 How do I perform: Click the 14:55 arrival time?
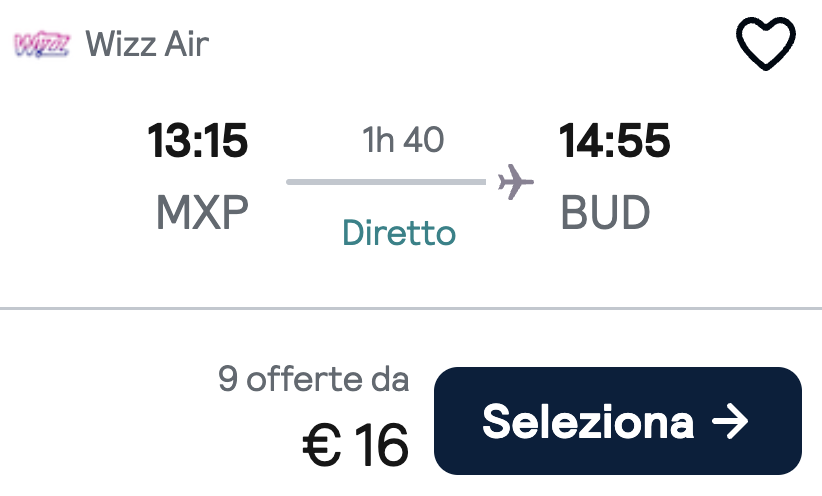(x=614, y=141)
